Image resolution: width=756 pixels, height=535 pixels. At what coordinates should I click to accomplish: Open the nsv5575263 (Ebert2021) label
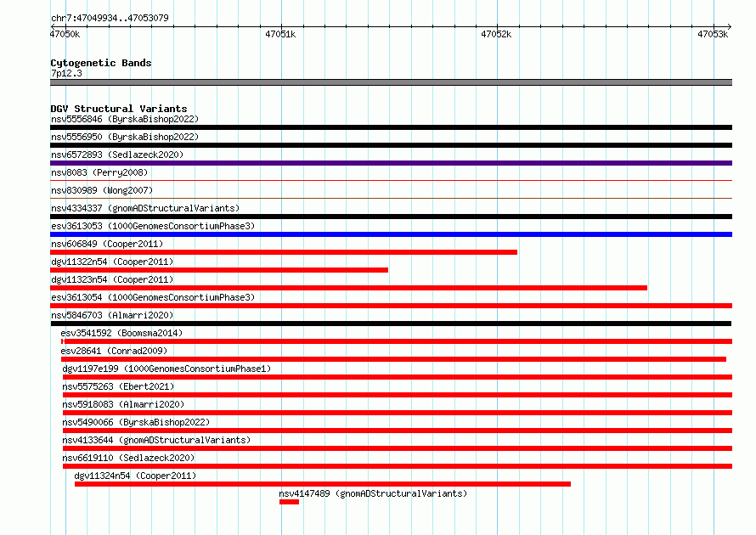point(118,386)
